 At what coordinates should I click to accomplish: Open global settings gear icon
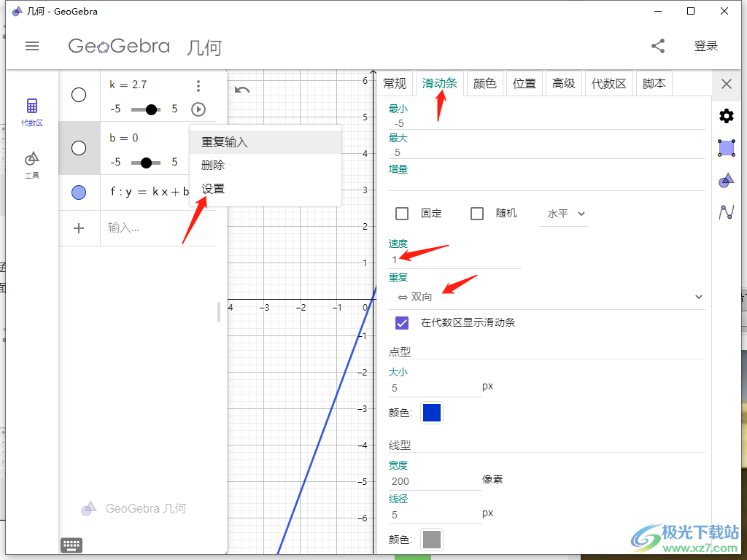pos(727,116)
